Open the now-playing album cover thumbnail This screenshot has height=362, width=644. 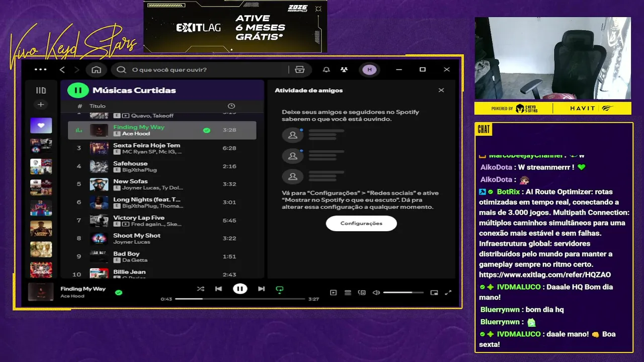point(41,292)
